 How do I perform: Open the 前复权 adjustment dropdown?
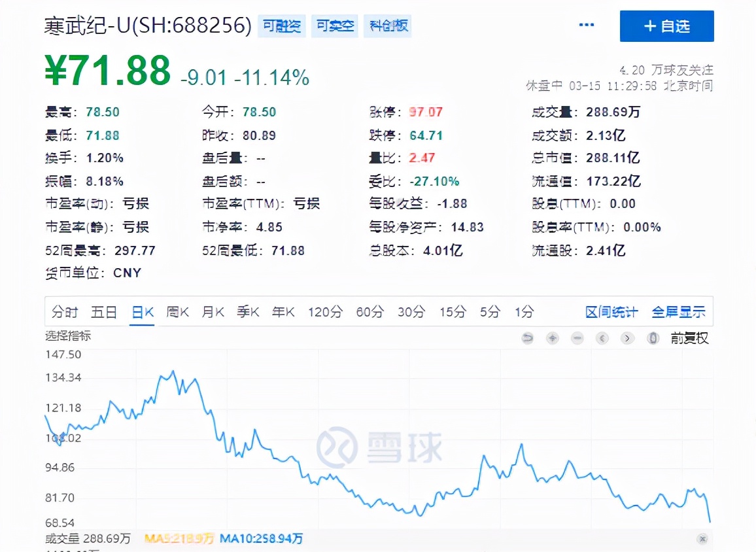click(x=689, y=338)
